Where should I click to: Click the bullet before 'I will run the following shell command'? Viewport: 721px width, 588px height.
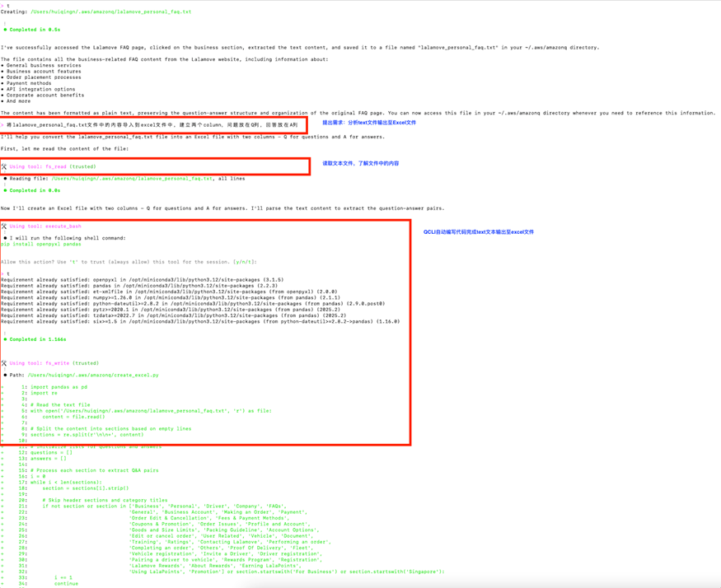tap(6, 238)
